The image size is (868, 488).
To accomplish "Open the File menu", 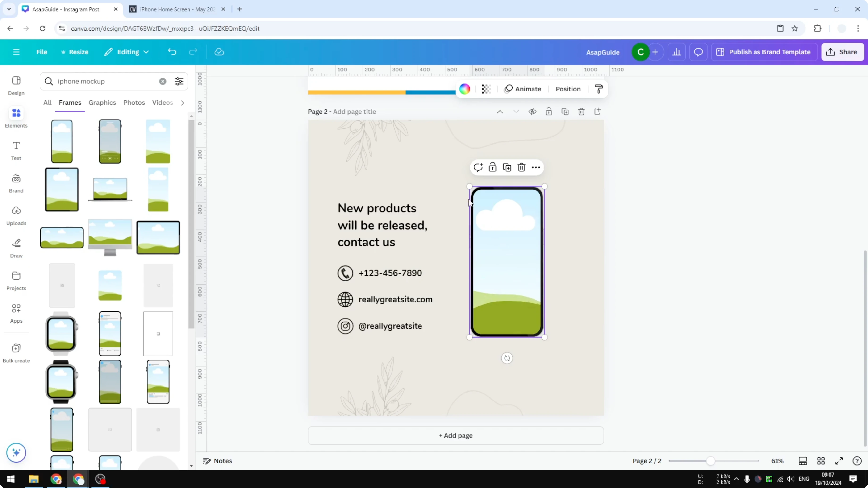I will tap(42, 52).
